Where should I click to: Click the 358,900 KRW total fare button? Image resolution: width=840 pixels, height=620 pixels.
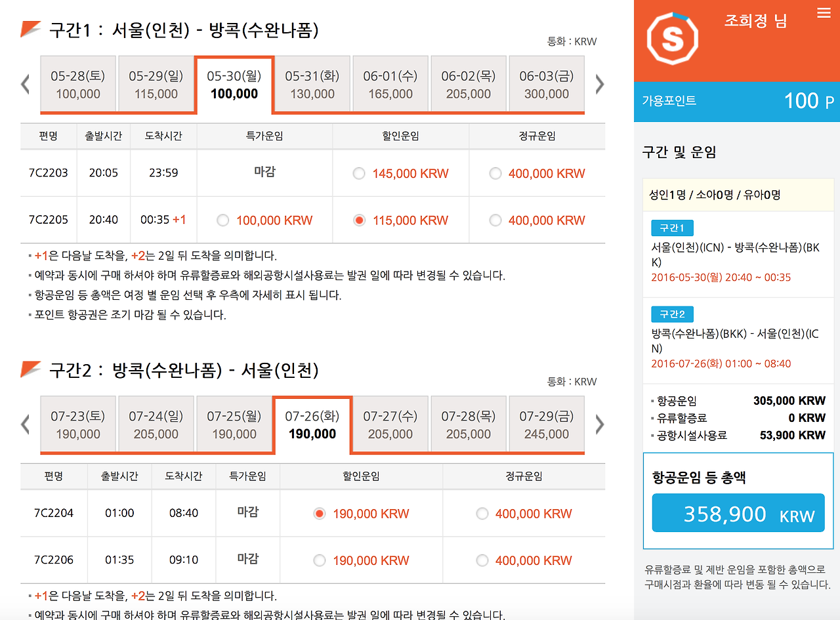pyautogui.click(x=738, y=513)
